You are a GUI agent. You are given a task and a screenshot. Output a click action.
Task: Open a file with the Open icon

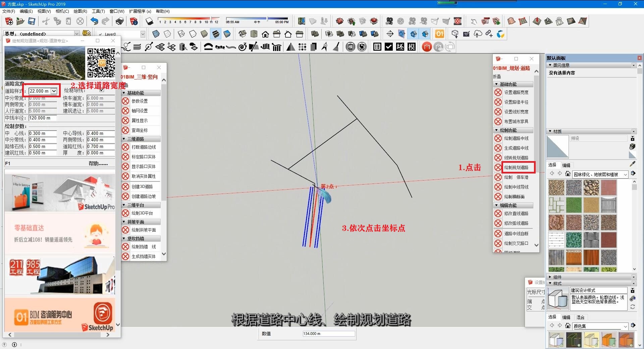point(20,21)
